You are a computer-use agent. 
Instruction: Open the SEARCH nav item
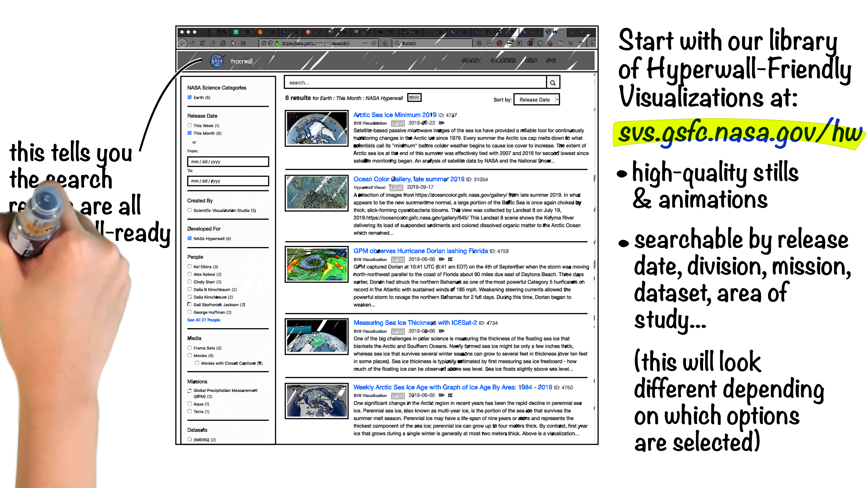point(471,61)
